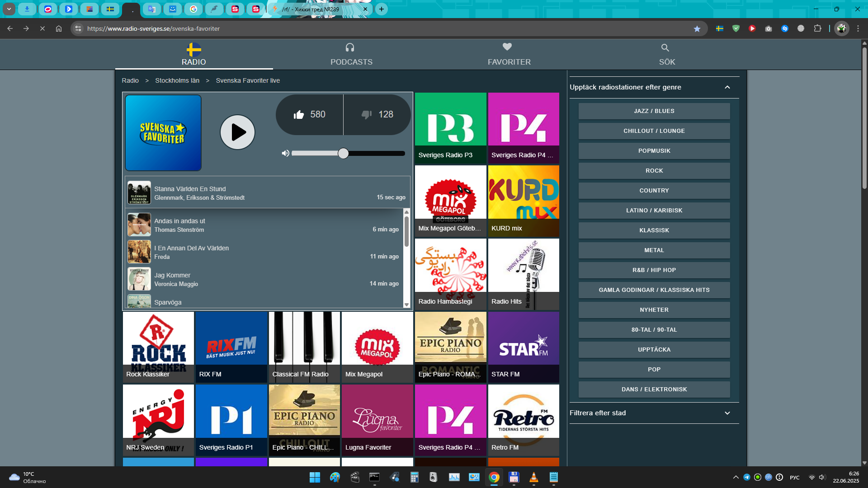Screen dimensions: 868x488
Task: Click the Stockholms län breadcrumb link
Action: click(x=177, y=80)
